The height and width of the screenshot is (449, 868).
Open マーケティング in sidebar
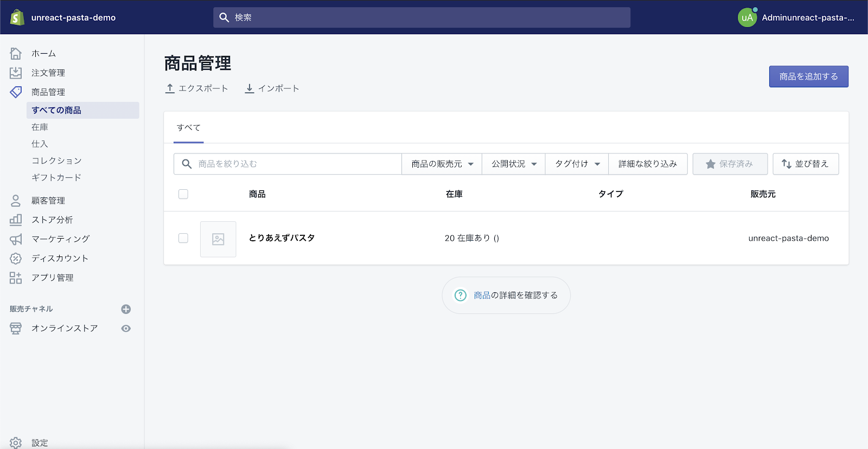60,239
